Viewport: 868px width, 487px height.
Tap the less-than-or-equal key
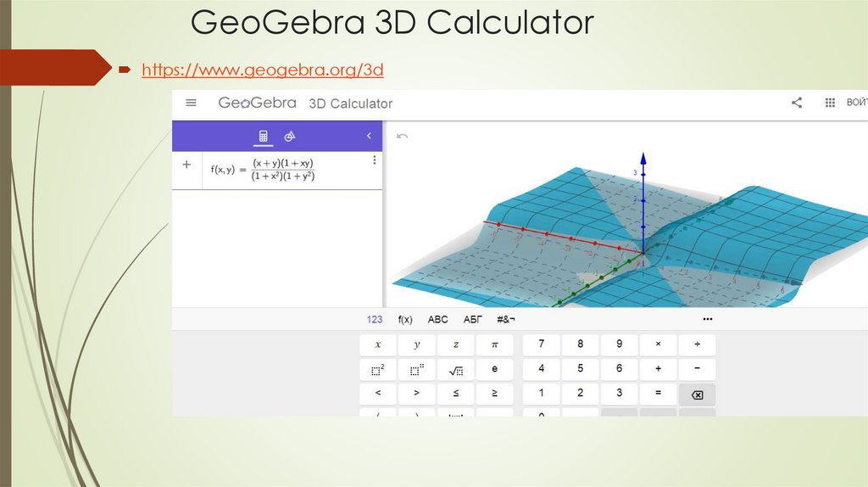click(x=455, y=394)
